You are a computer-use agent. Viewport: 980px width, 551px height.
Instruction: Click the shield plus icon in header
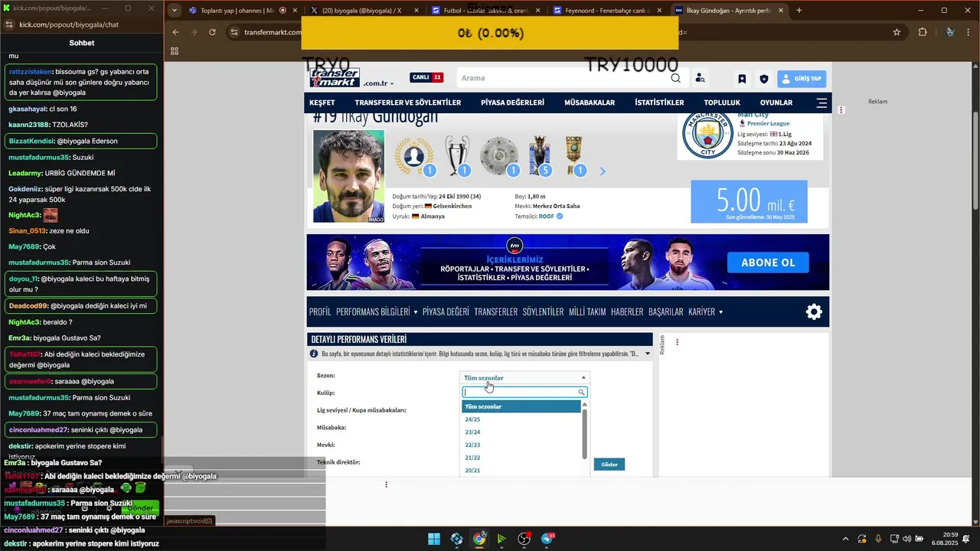point(763,79)
